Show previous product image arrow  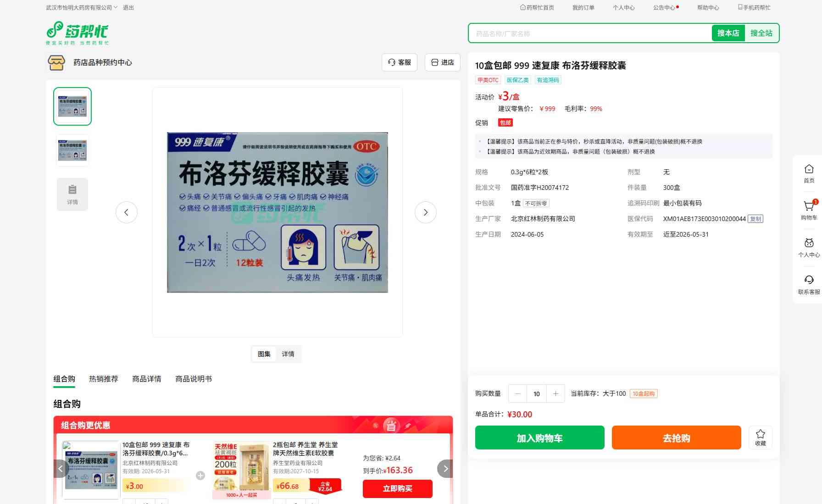click(127, 212)
